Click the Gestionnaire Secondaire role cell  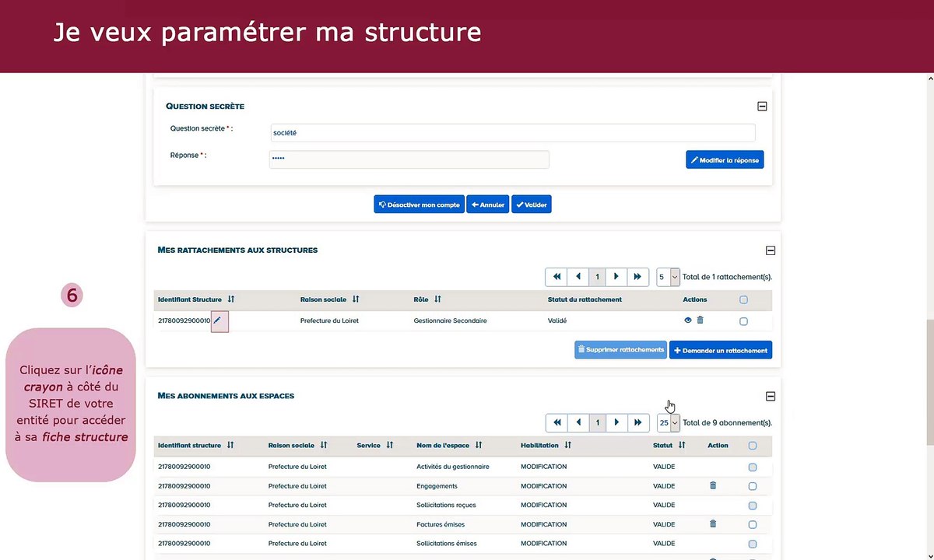451,320
